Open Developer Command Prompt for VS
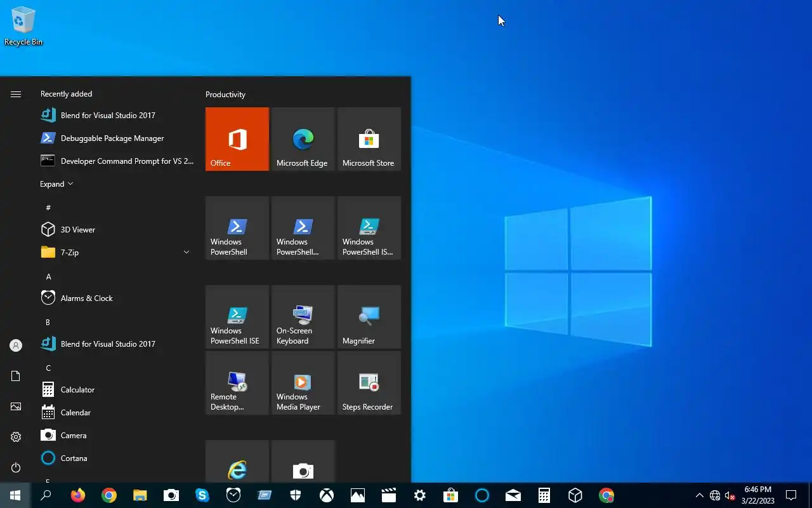This screenshot has width=812, height=508. coord(115,161)
